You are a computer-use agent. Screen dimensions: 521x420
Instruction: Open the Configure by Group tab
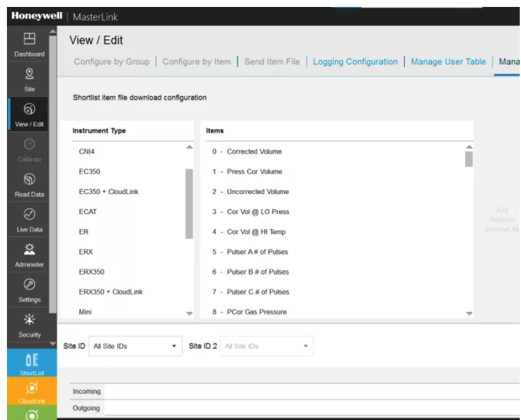coord(111,62)
